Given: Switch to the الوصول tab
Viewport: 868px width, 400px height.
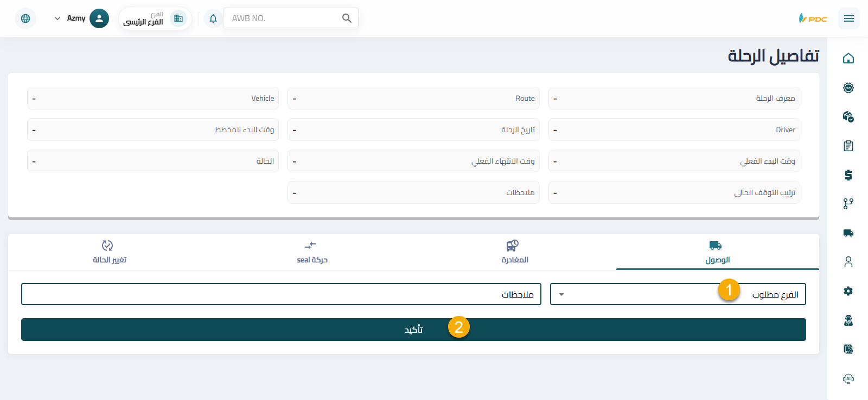Looking at the screenshot, I should pyautogui.click(x=717, y=253).
